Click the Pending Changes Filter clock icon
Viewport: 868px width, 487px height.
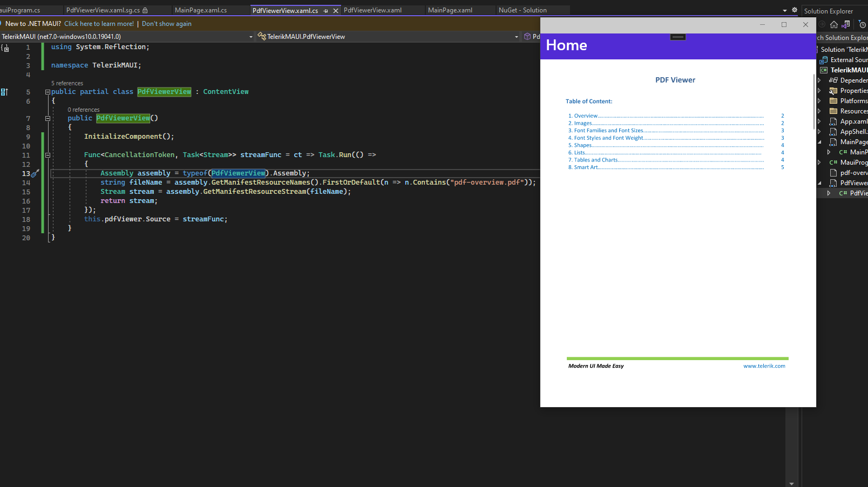click(x=862, y=24)
